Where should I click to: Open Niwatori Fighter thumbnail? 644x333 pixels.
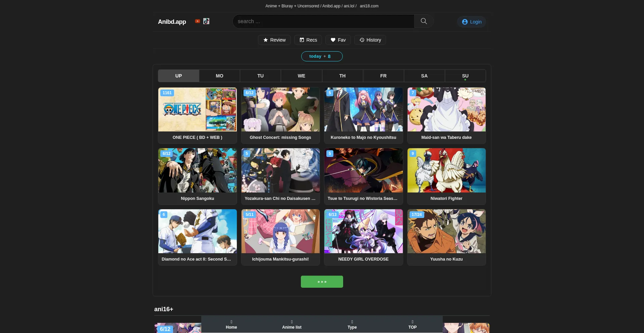click(446, 170)
